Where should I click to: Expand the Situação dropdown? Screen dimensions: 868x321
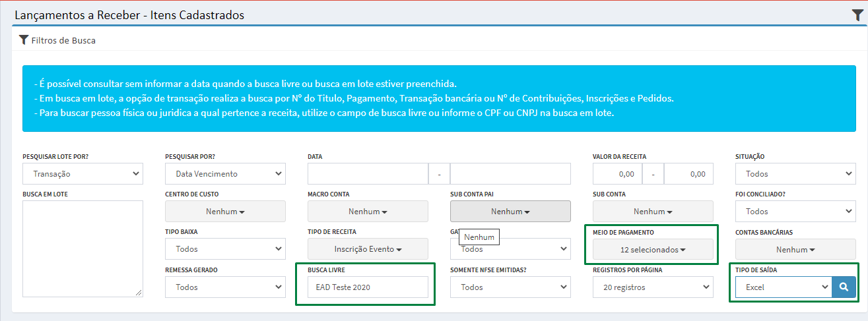795,174
